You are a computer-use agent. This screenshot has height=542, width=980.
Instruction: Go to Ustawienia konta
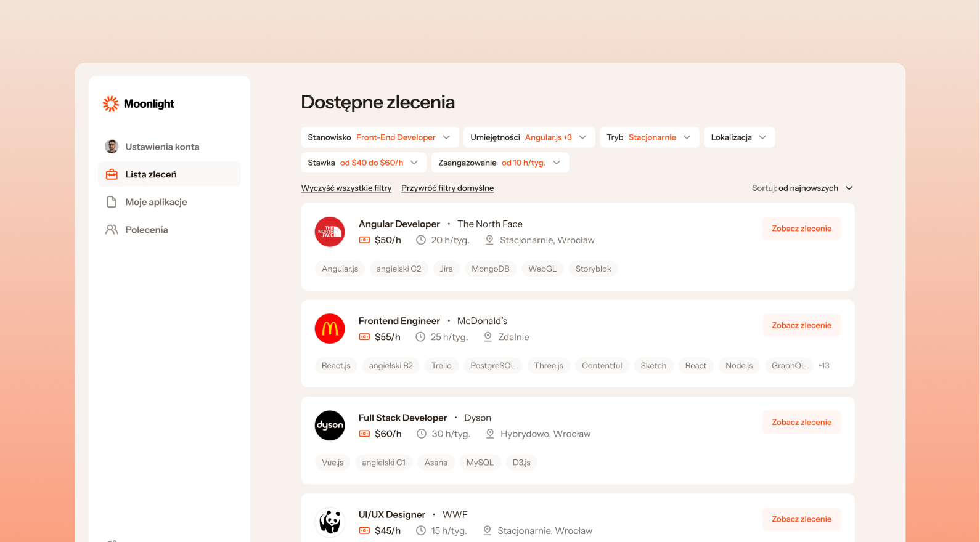(x=169, y=147)
